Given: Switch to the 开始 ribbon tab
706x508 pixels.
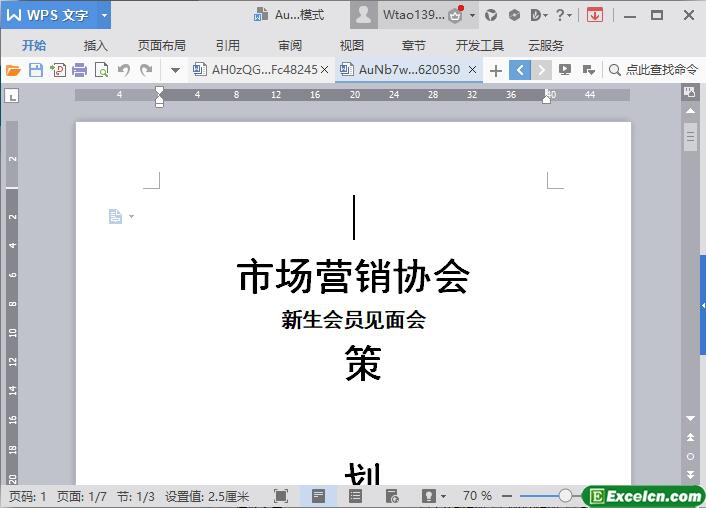Looking at the screenshot, I should tap(34, 45).
